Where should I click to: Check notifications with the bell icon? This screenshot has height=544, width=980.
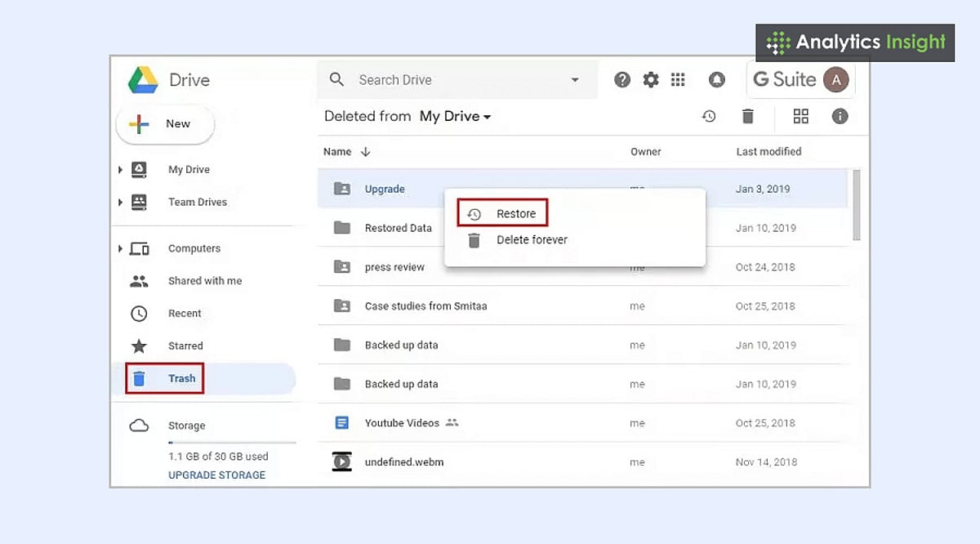point(716,79)
